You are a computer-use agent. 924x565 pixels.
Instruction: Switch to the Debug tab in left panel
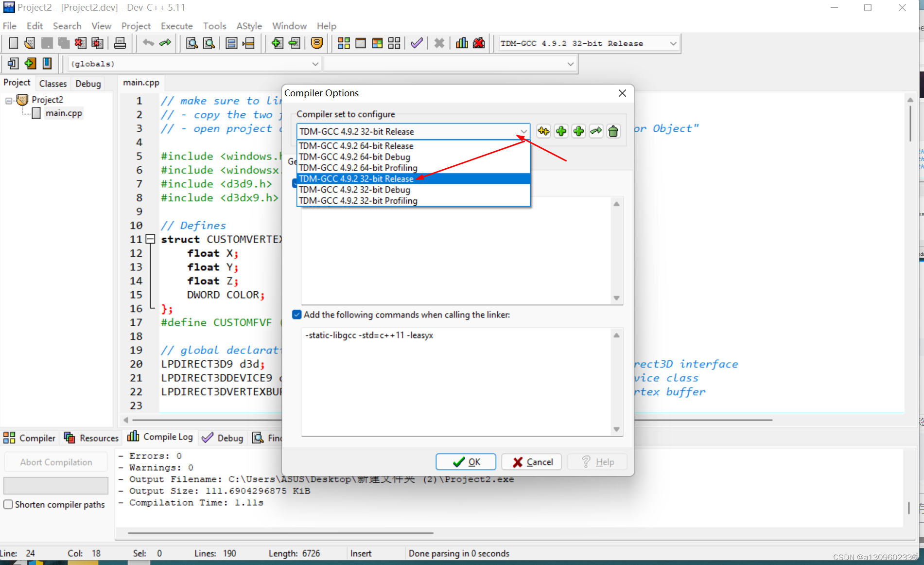(88, 84)
